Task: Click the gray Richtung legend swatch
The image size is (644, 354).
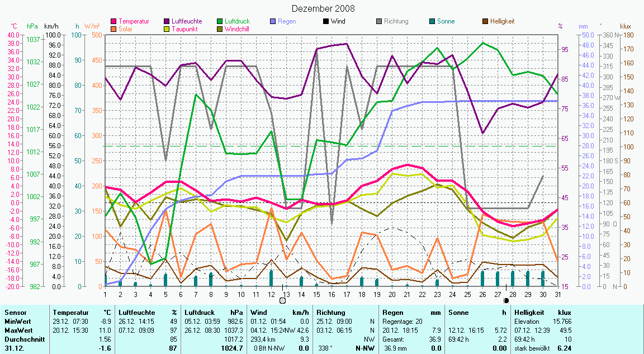Action: (379, 22)
